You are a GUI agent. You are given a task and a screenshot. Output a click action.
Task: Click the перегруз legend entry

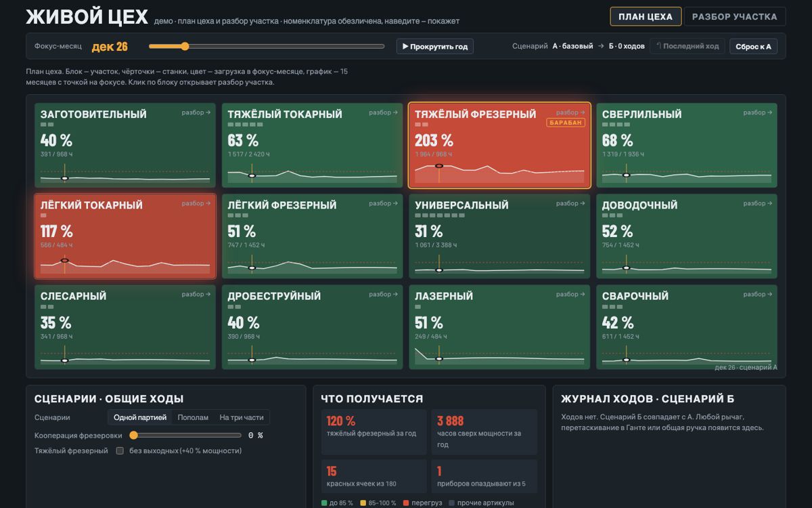pos(422,503)
